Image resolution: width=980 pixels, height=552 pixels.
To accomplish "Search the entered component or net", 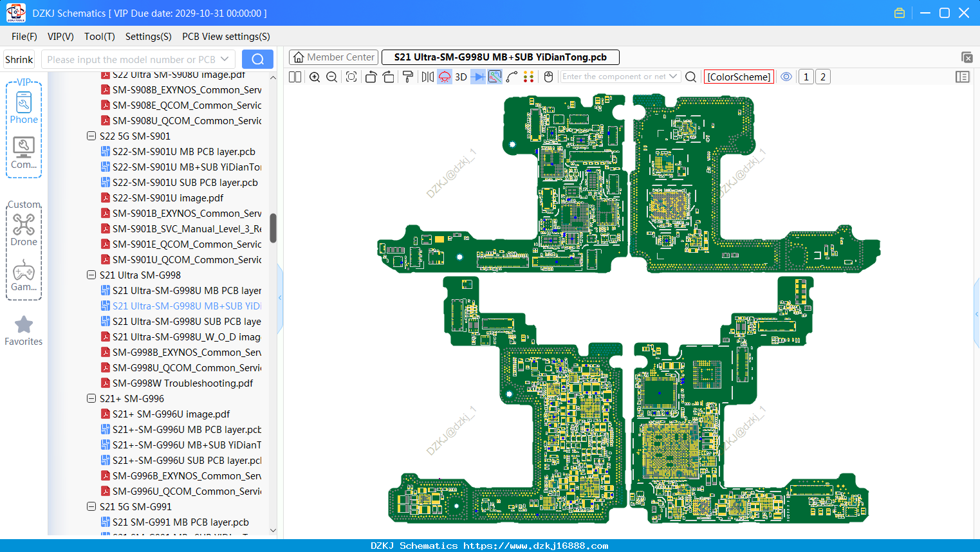I will click(691, 77).
